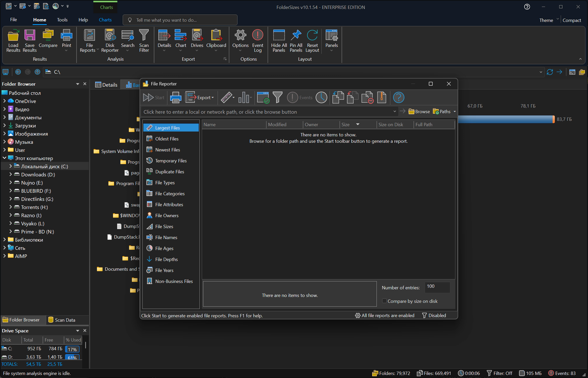Click the C: drive 17% usage bar

tap(72, 349)
